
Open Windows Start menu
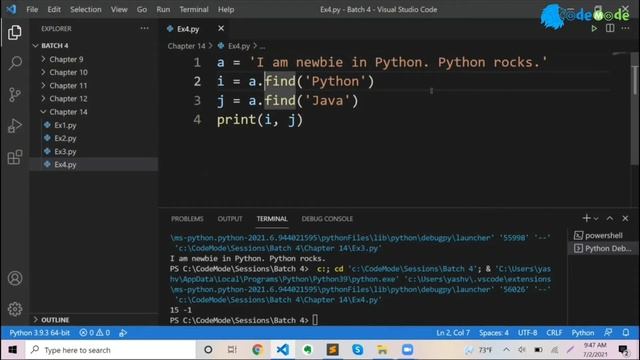point(12,350)
